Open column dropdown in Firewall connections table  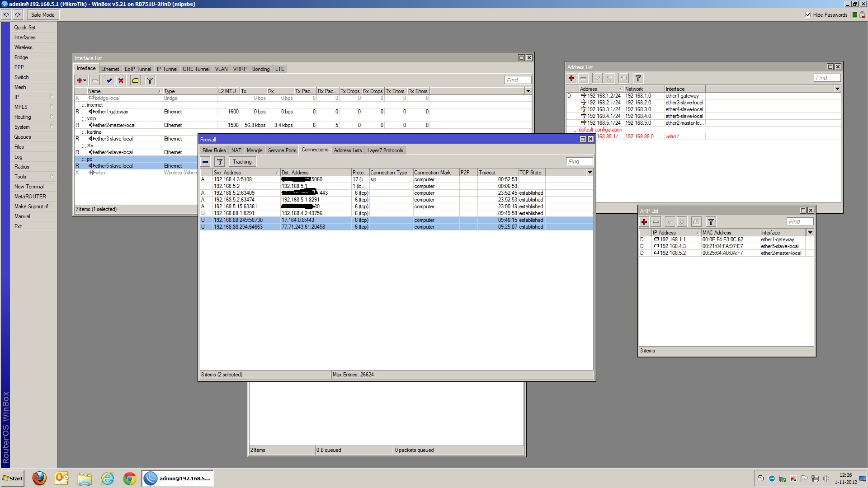(590, 172)
